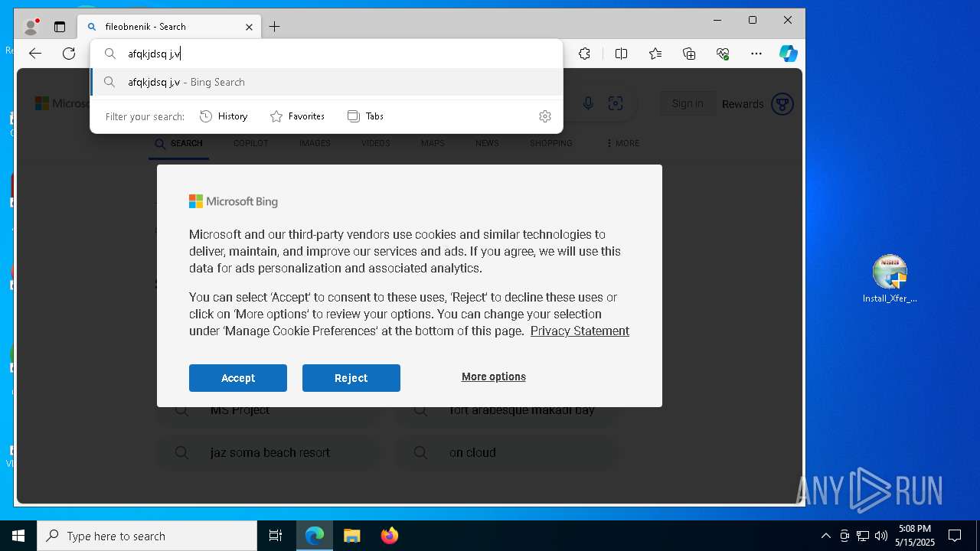Open More options for cookies

(x=494, y=377)
